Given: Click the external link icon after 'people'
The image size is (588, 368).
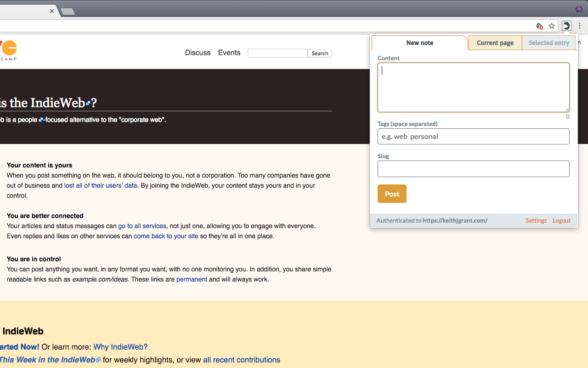Looking at the screenshot, I should pos(40,120).
